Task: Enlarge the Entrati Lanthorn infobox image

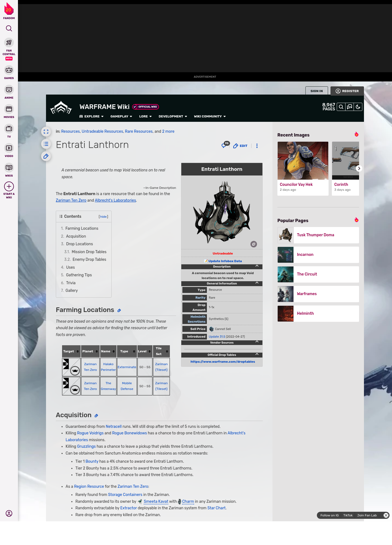Action: pyautogui.click(x=254, y=244)
